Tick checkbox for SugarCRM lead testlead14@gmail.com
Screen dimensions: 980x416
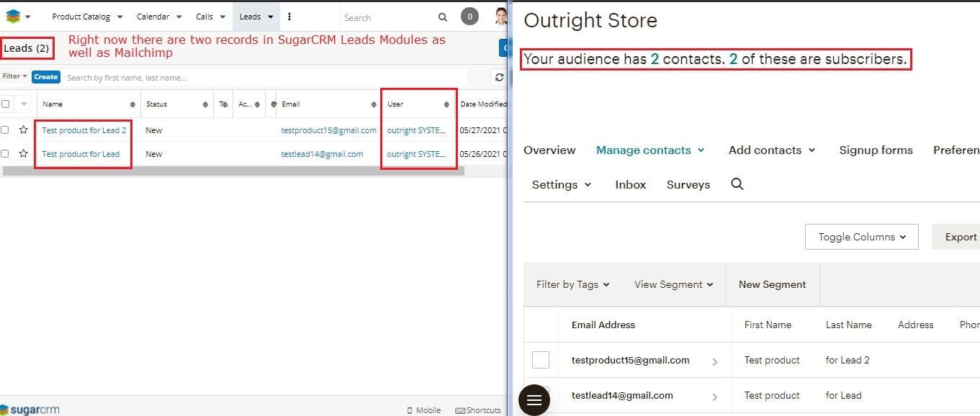pyautogui.click(x=5, y=153)
